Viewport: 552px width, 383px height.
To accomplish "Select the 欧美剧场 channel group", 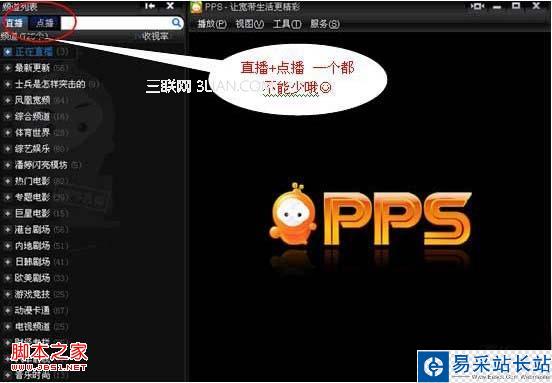I will [x=32, y=278].
